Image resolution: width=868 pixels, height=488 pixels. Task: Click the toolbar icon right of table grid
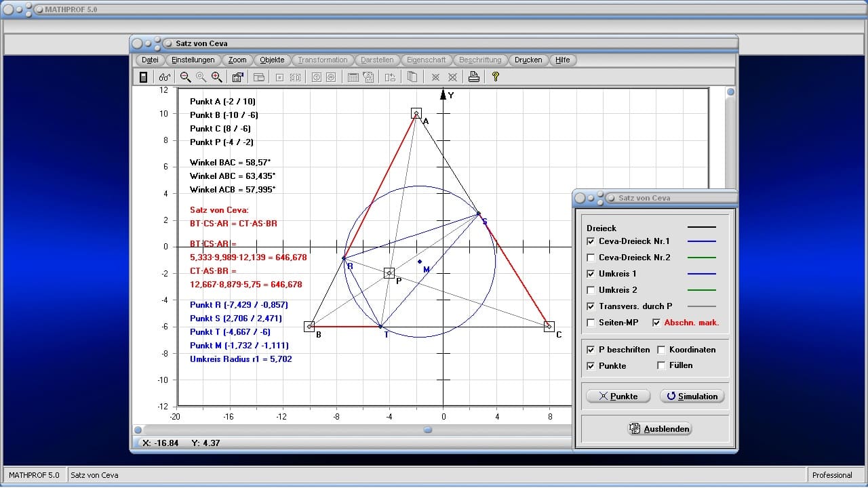click(x=368, y=77)
